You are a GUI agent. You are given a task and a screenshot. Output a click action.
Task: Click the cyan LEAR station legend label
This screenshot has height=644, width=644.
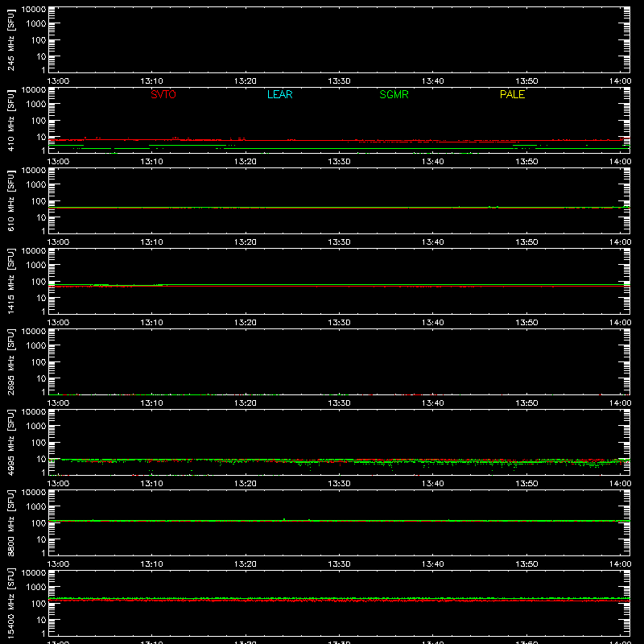279,94
